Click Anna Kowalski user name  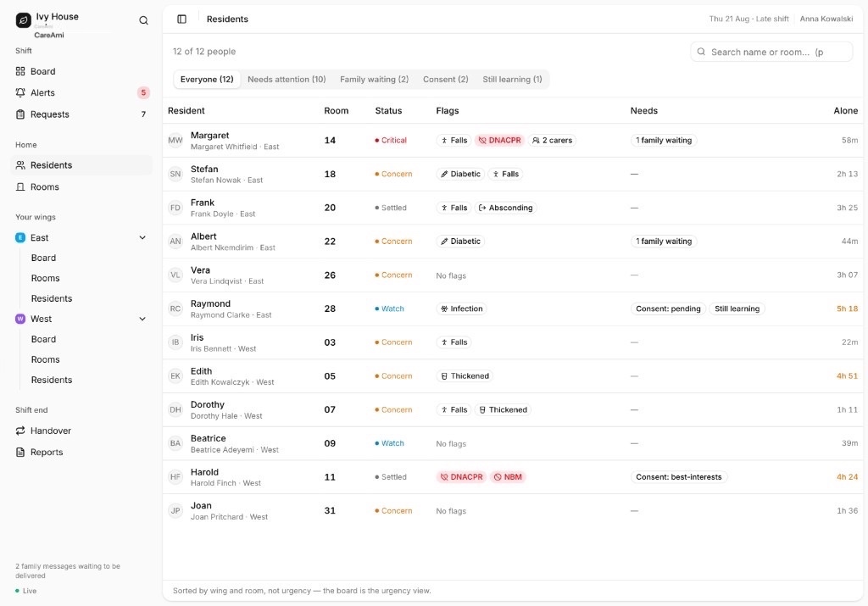(x=826, y=19)
